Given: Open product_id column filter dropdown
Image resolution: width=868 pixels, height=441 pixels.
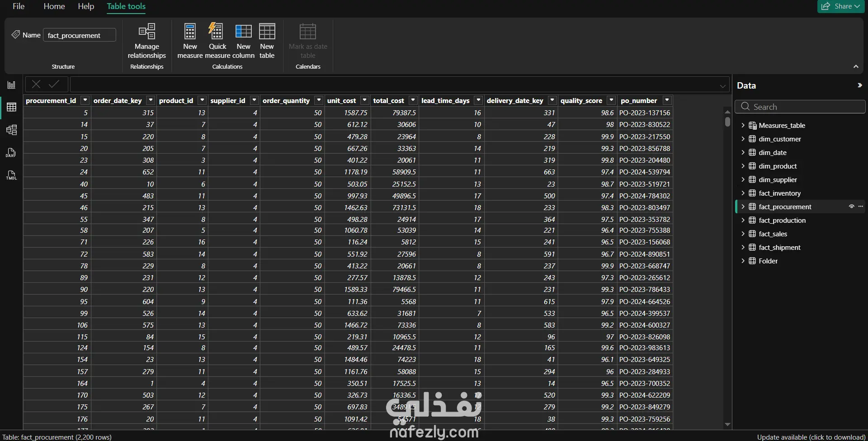Looking at the screenshot, I should 202,100.
